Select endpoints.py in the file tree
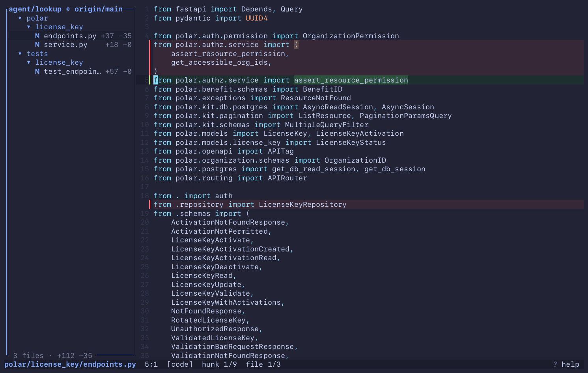The image size is (588, 373). pos(70,36)
